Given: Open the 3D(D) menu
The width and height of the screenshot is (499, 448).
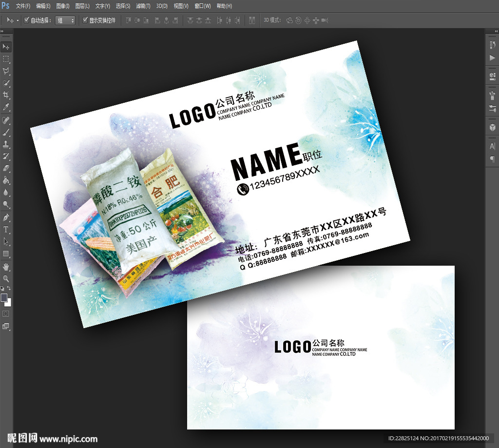Looking at the screenshot, I should [162, 6].
